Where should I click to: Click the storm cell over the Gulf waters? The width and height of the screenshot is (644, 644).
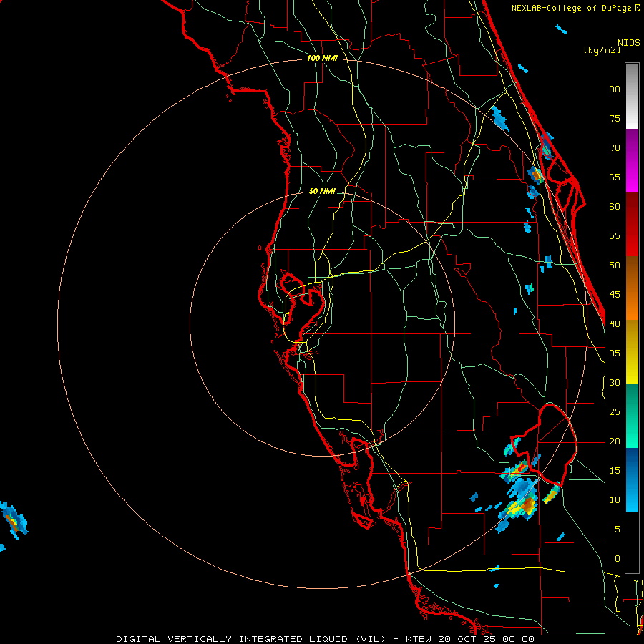(x=14, y=520)
